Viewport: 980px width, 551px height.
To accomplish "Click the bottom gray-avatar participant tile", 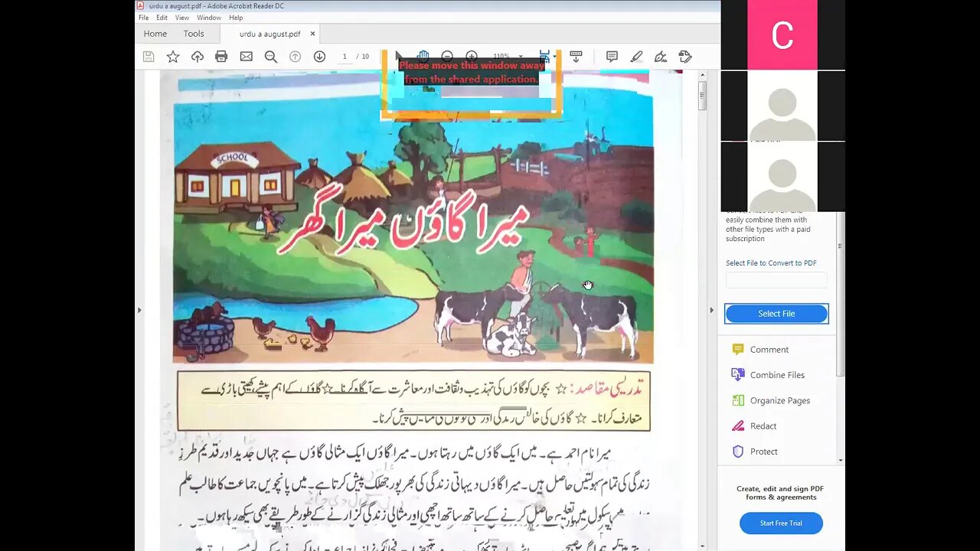I will [x=782, y=177].
